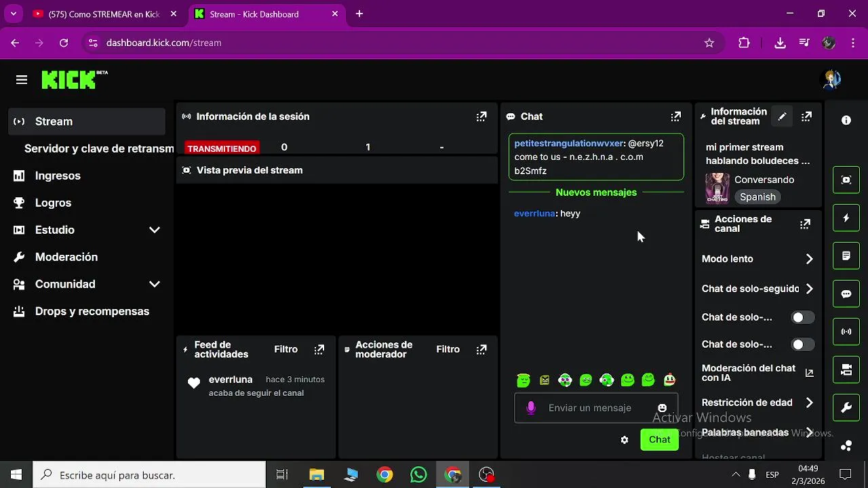Image resolution: width=868 pixels, height=488 pixels.
Task: Open the emoji picker in message box
Action: click(663, 408)
